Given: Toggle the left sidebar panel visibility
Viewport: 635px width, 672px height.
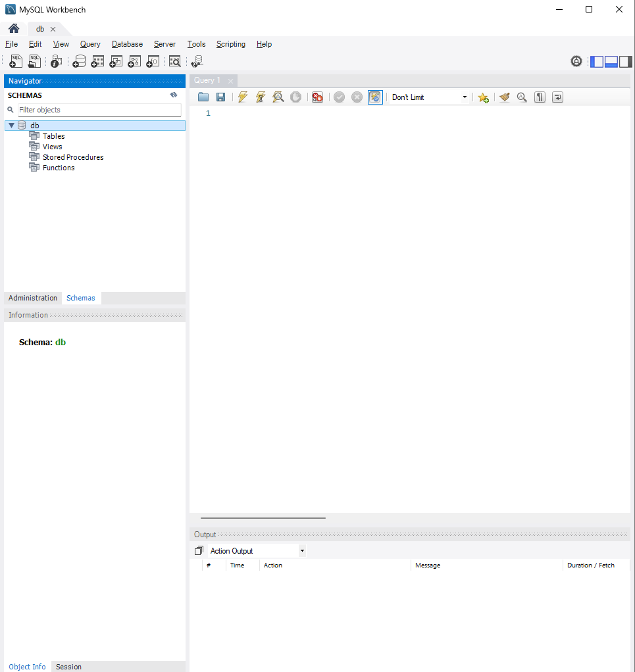Looking at the screenshot, I should click(x=597, y=62).
